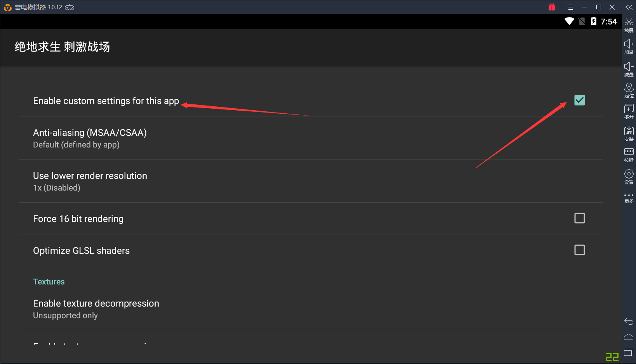This screenshot has width=636, height=364.
Task: Uncheck Enable custom settings for this app
Action: tap(579, 100)
